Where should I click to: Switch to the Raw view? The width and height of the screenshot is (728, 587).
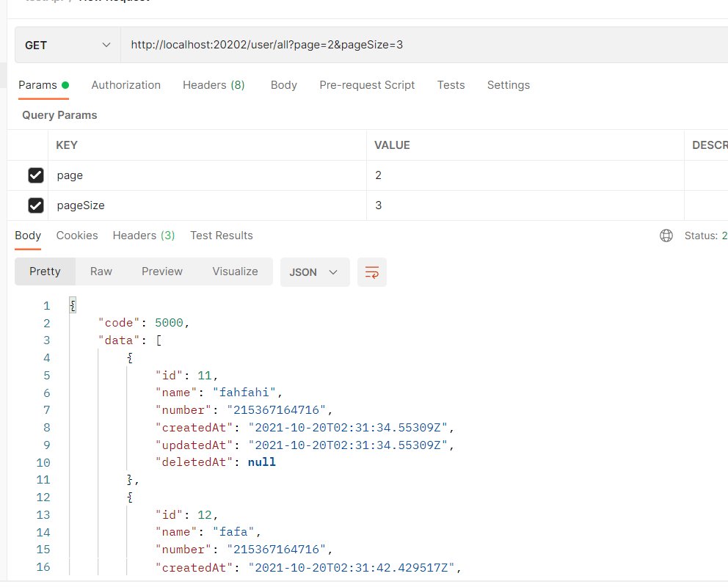101,271
